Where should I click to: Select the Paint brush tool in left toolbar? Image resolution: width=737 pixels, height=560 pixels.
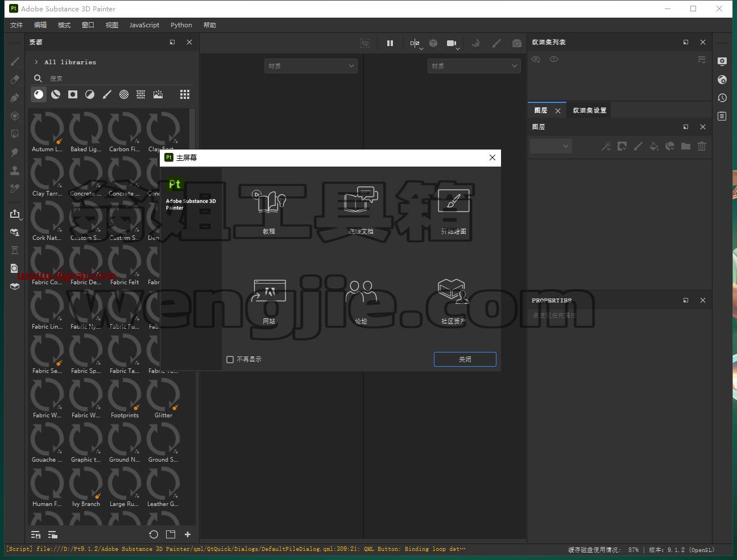point(15,61)
